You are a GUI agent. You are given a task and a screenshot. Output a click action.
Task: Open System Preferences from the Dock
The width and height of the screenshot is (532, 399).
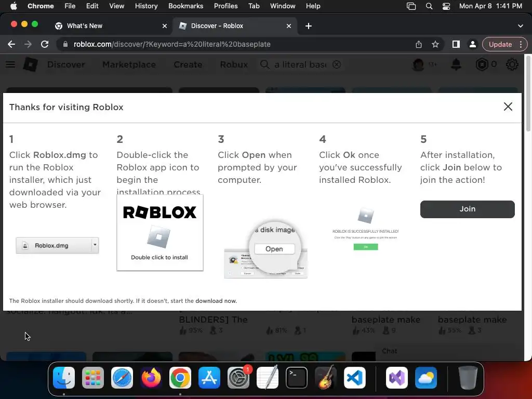[x=238, y=378]
